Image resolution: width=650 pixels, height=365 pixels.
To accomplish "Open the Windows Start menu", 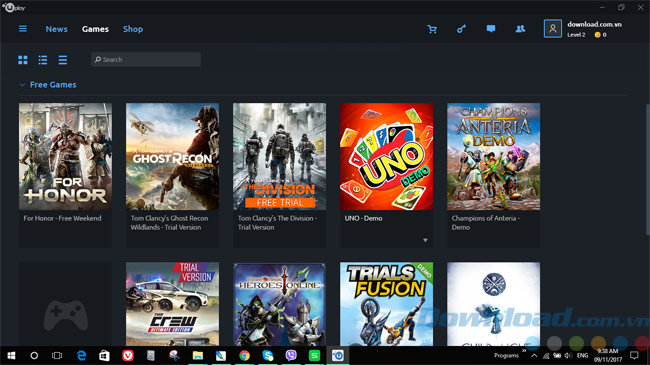I will (x=11, y=355).
